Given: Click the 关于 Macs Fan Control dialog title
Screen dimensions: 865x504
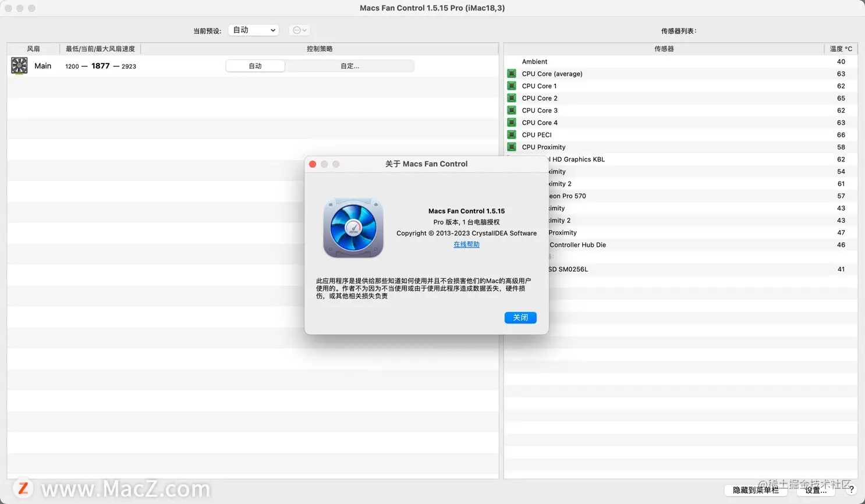Looking at the screenshot, I should tap(427, 164).
